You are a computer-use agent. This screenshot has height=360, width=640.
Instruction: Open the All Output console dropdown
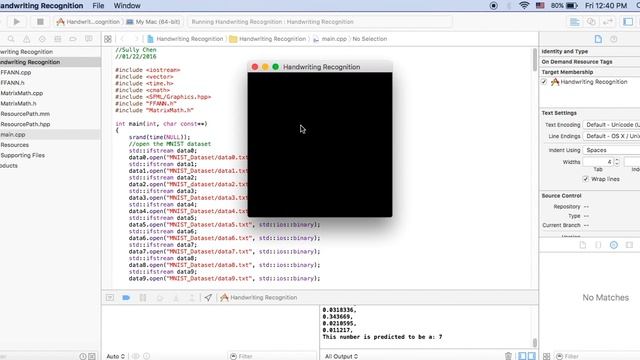tap(341, 356)
